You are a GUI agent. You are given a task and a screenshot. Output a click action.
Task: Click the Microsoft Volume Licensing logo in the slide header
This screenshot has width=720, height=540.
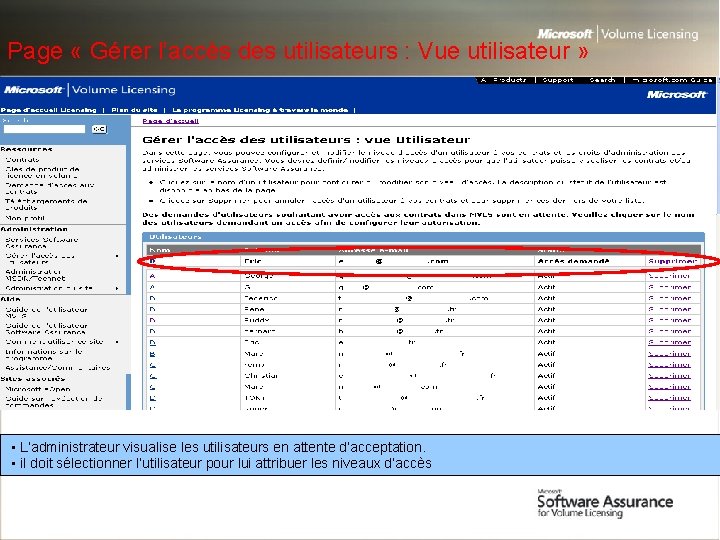coord(618,34)
